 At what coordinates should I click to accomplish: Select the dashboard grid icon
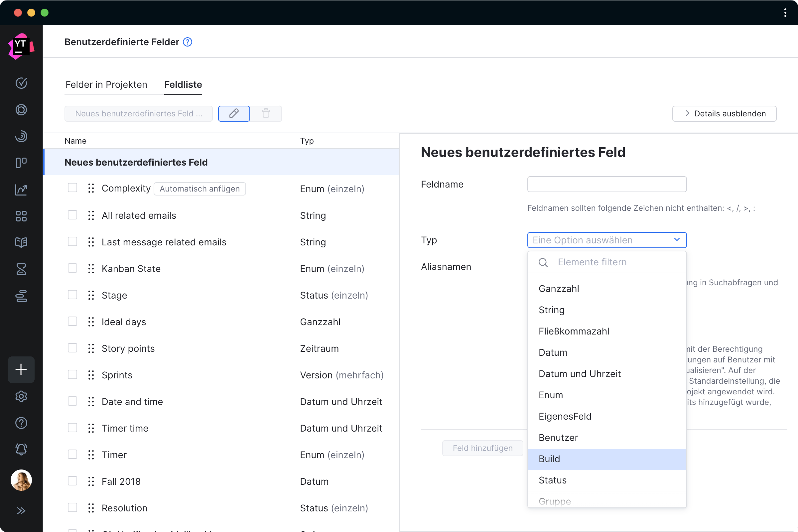point(21,215)
